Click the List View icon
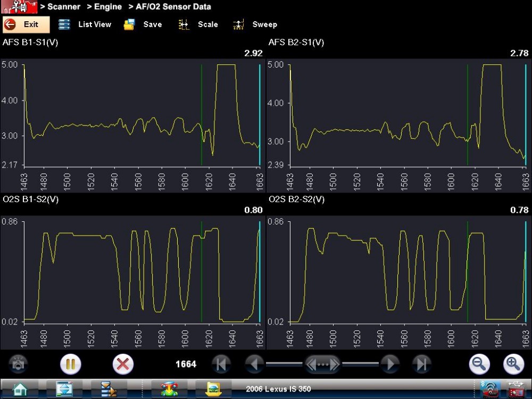Screen dimensions: 532x399 pos(64,24)
